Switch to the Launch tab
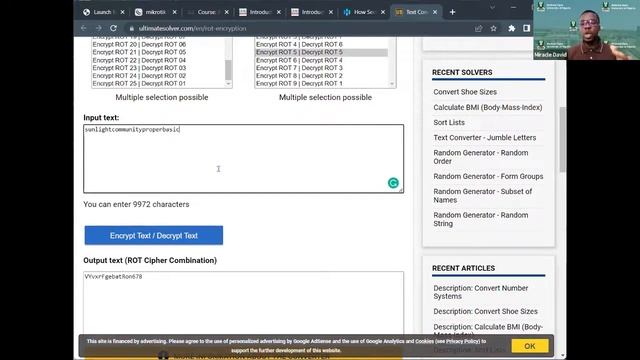The width and height of the screenshot is (640, 360). [x=102, y=12]
